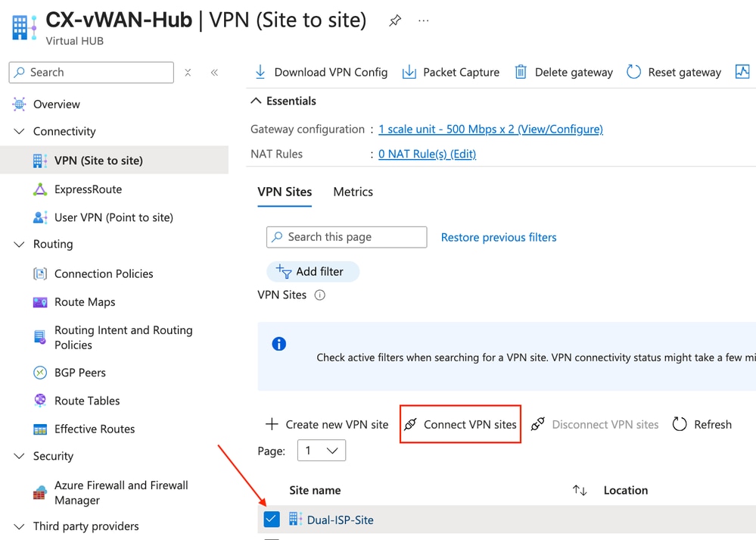Click the Virtual HUB building icon
This screenshot has height=540, width=756.
pos(24,27)
